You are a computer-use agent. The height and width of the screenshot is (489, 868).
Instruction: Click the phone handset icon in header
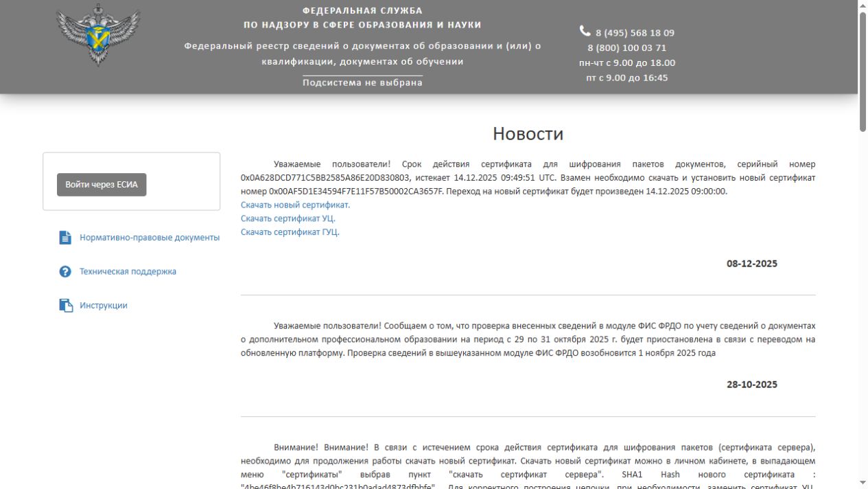(x=585, y=31)
